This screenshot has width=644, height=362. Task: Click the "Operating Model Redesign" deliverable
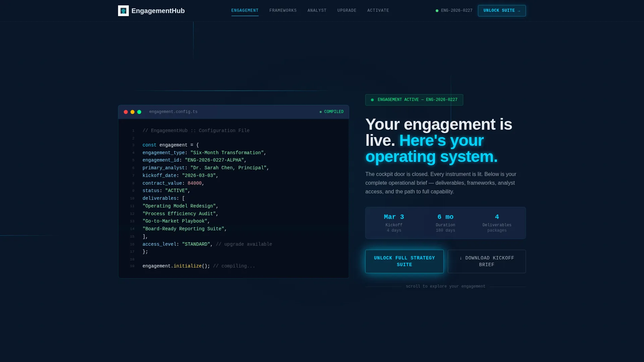pyautogui.click(x=179, y=206)
